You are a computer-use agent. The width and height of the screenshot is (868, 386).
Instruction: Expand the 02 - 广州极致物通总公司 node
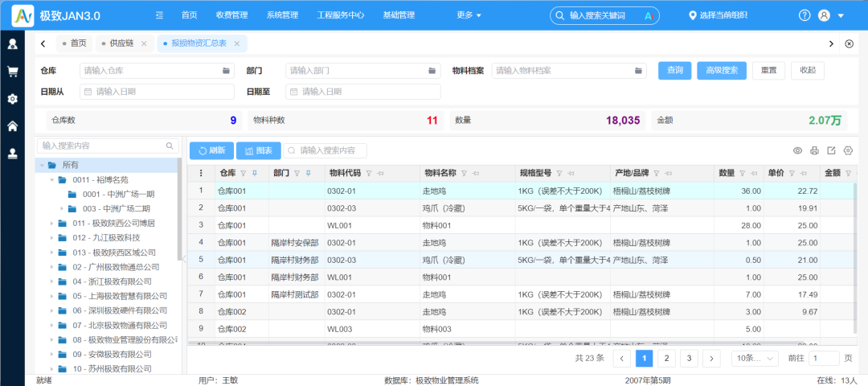tap(52, 267)
